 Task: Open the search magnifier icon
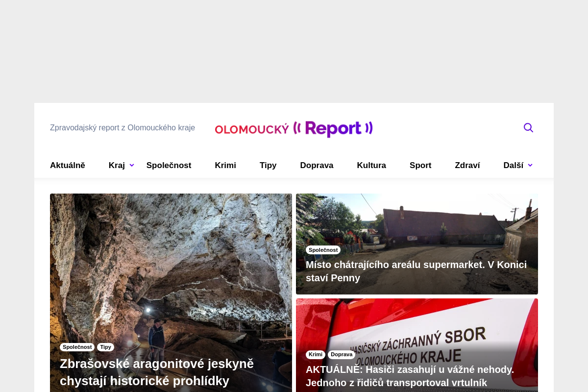point(528,128)
